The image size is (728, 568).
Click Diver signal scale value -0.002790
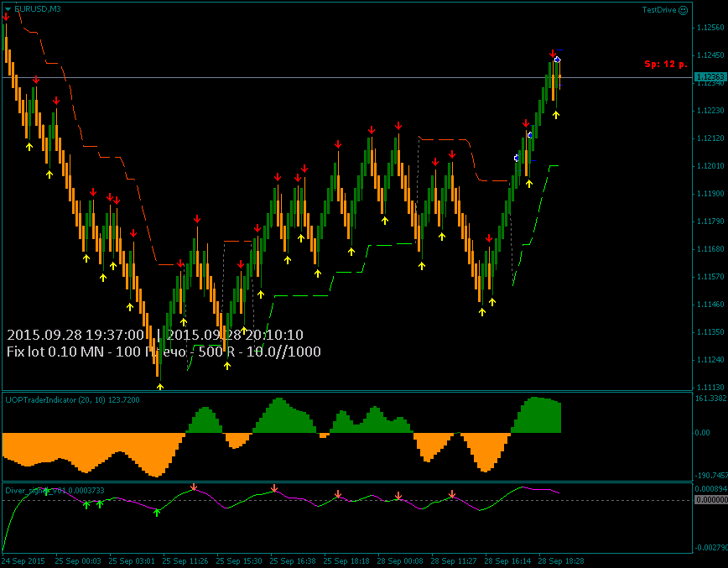(711, 549)
